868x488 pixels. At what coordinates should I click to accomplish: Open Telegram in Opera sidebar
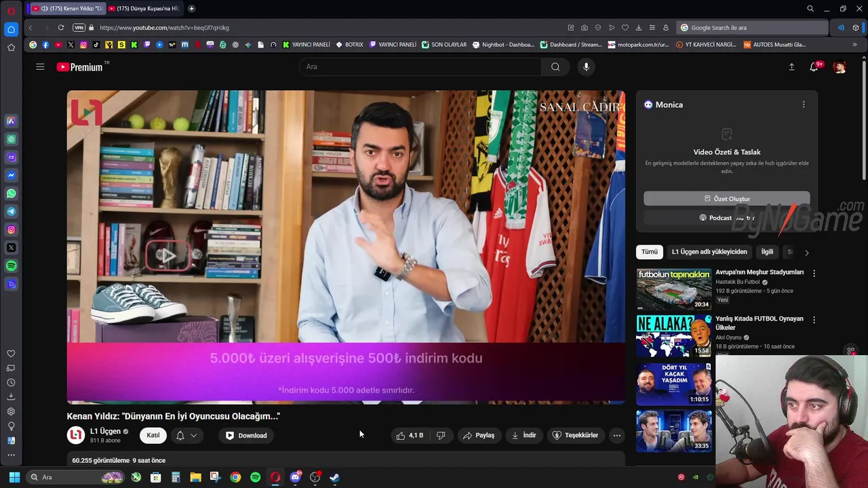pos(11,211)
